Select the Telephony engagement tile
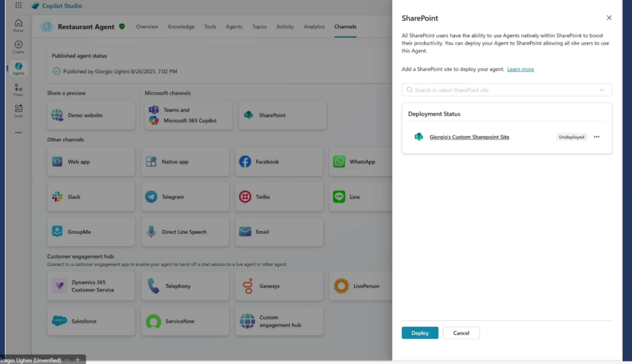 click(x=185, y=286)
